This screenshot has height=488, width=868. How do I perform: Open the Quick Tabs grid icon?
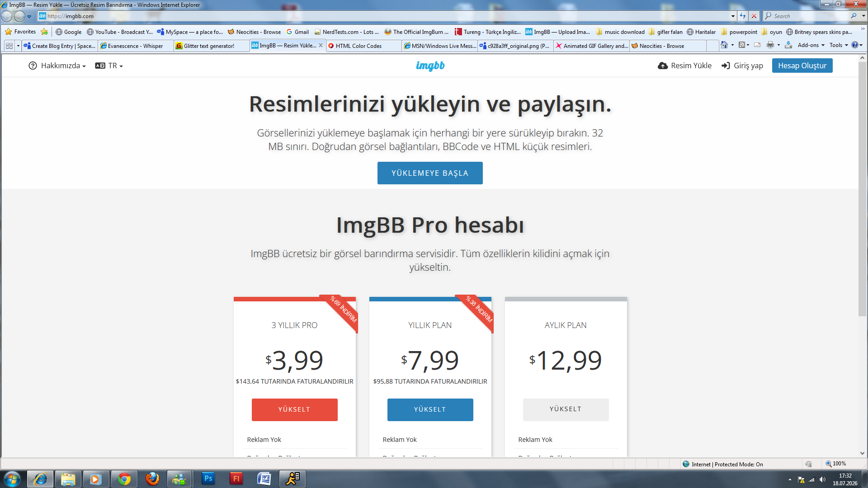(9, 46)
